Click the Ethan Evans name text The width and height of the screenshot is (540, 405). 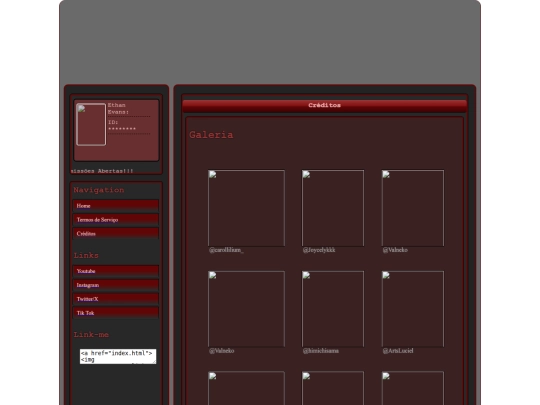[118, 108]
